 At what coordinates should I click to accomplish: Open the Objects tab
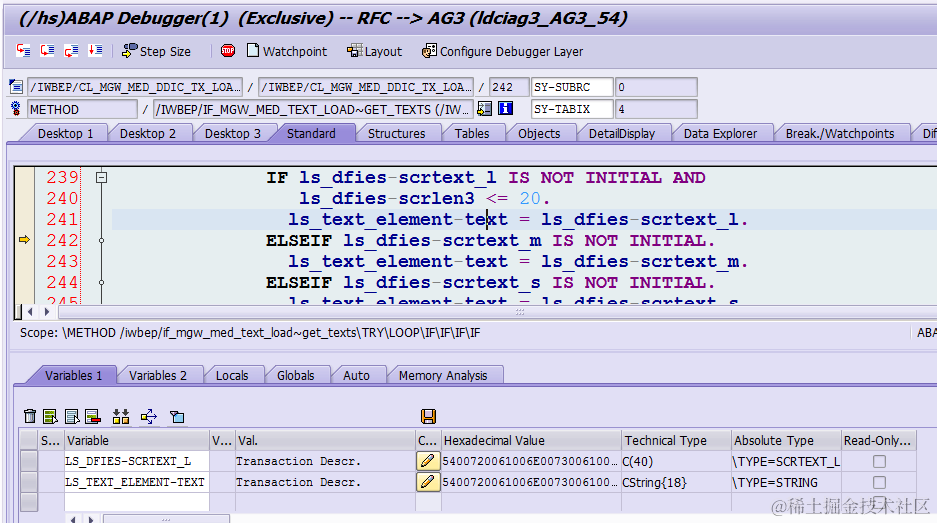click(540, 133)
